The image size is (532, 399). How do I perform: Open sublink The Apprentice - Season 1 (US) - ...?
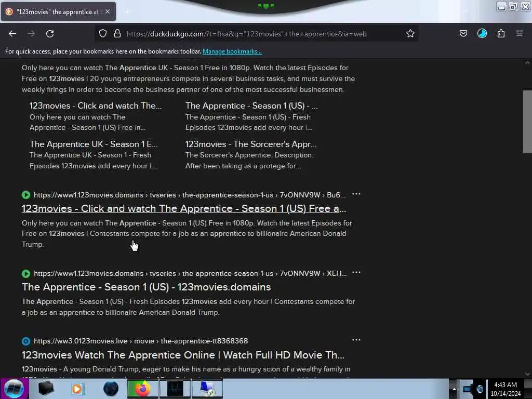click(251, 106)
